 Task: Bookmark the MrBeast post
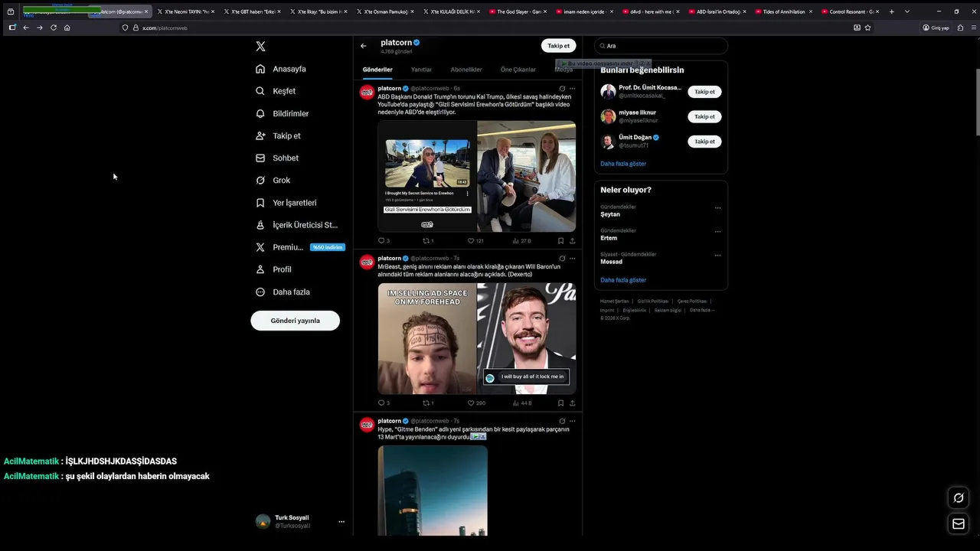click(x=560, y=403)
